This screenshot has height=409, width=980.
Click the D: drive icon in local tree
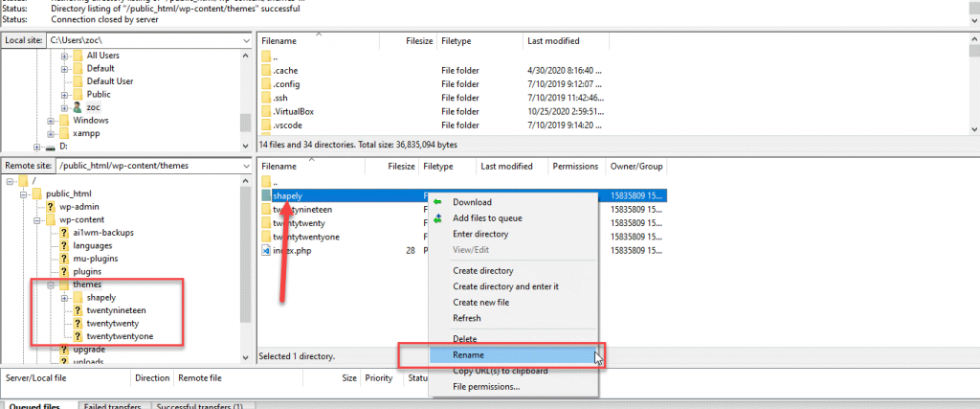coord(51,147)
